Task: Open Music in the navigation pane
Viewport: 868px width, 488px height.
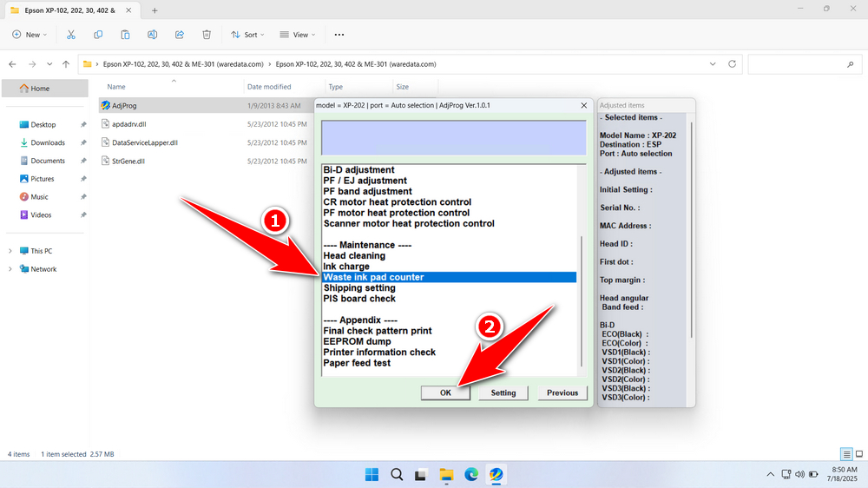Action: tap(39, 196)
